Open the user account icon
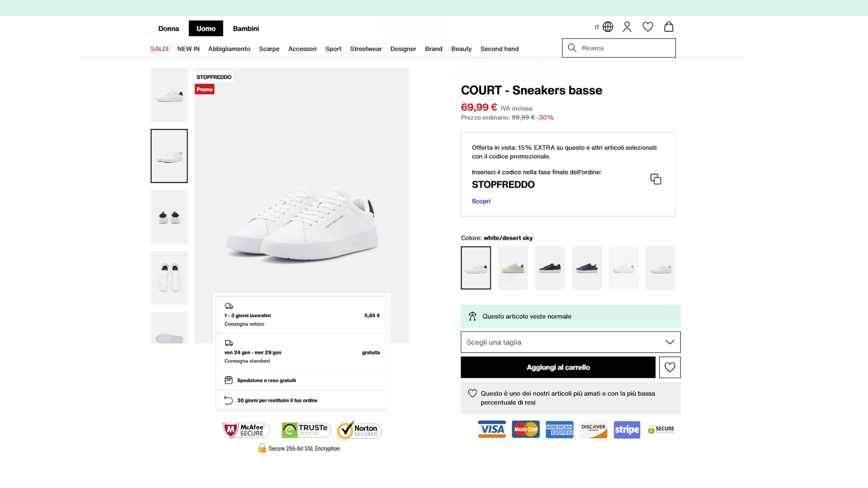868x488 pixels. 627,27
